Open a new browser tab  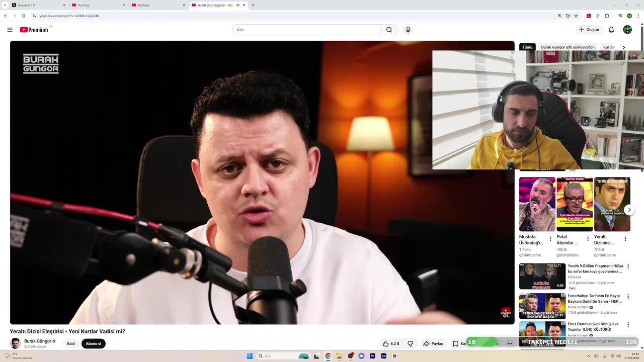[253, 5]
